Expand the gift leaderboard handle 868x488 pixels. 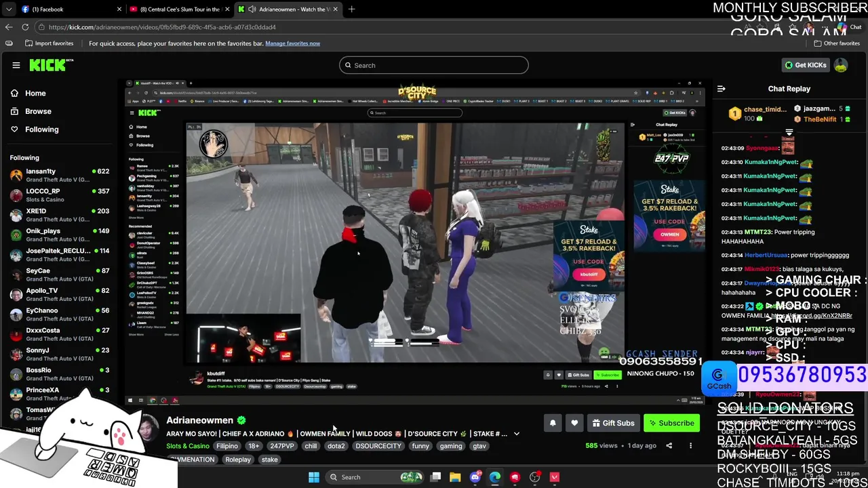point(789,132)
